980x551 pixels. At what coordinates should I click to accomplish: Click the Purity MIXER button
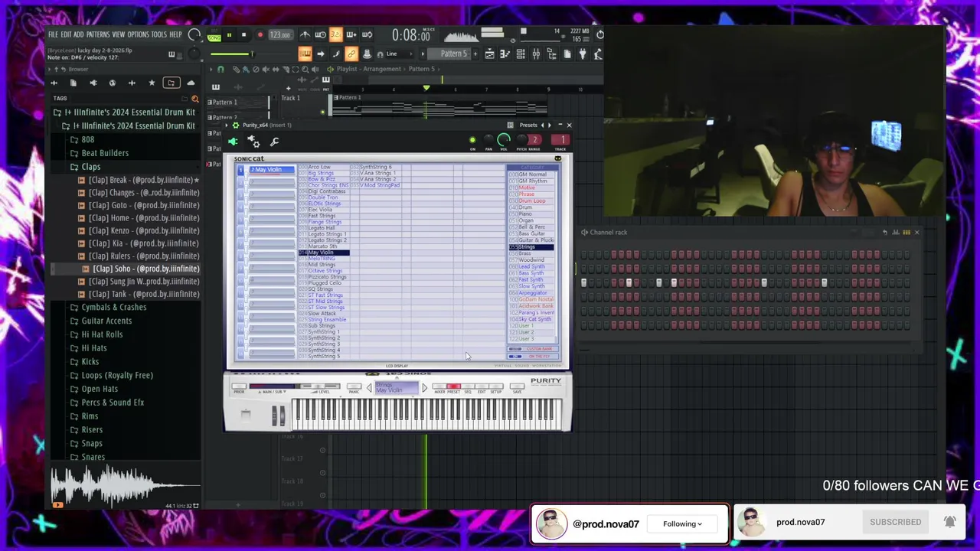[439, 386]
